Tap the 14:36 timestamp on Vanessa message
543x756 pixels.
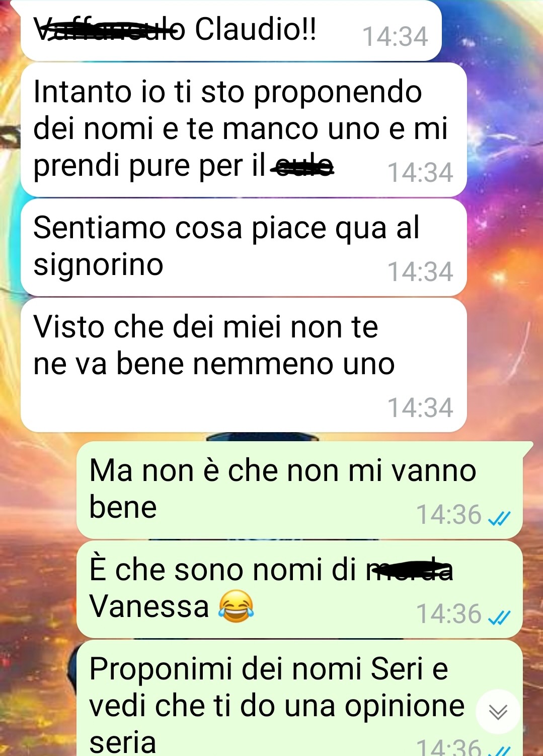tap(449, 614)
